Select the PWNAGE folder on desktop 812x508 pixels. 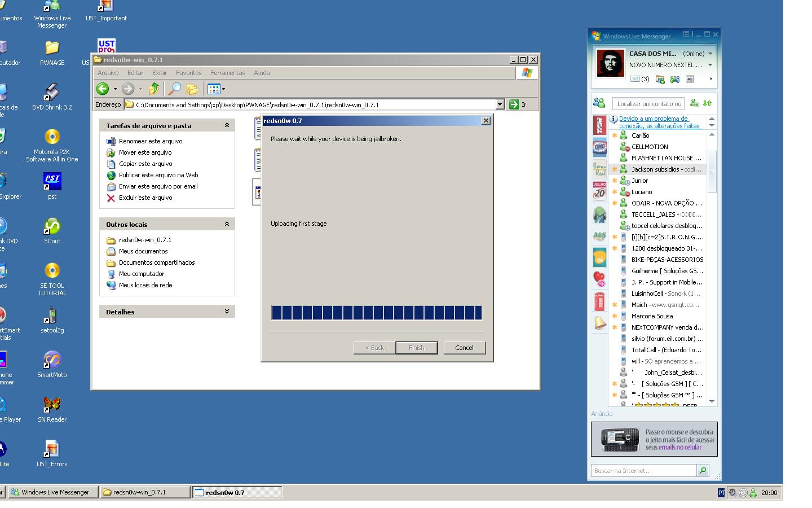[x=52, y=52]
